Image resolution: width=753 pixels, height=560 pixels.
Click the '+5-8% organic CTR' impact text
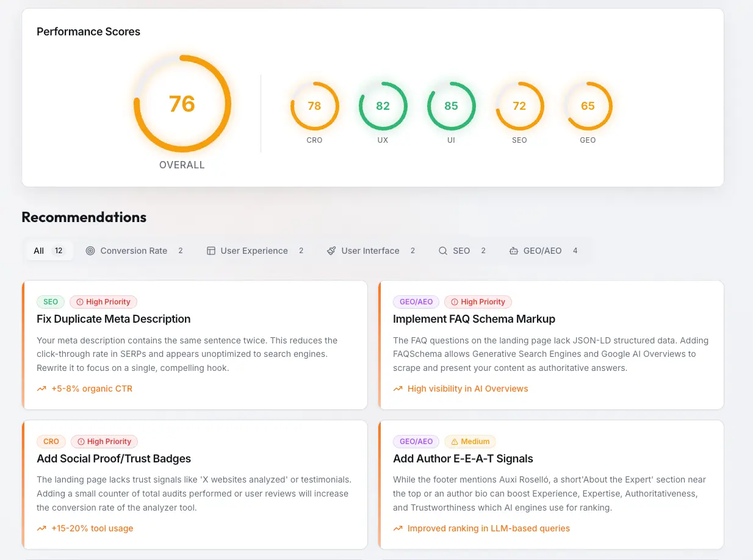click(x=92, y=389)
